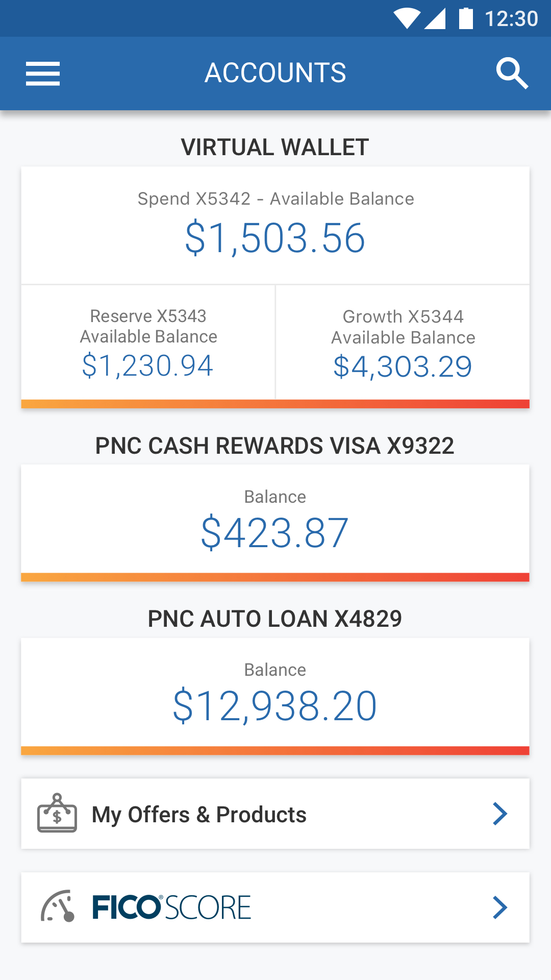Tap PNC Cash Rewards Visa X9322 heading

coord(275,446)
